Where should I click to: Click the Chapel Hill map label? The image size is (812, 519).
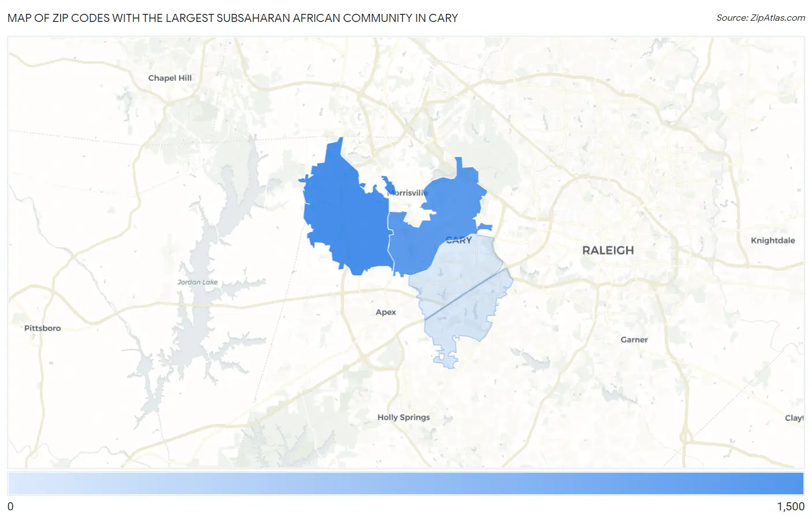tap(170, 78)
